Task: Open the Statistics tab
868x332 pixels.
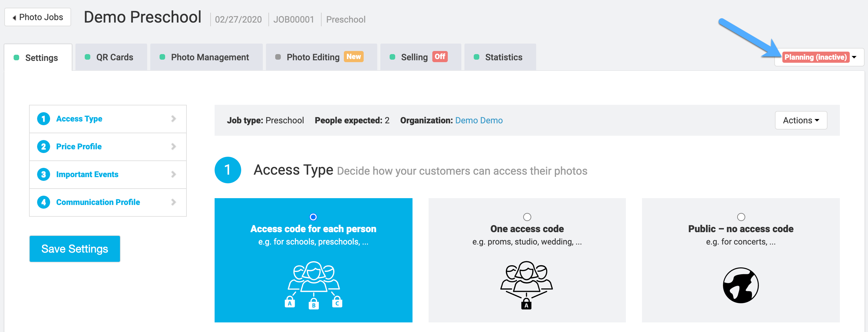Action: tap(500, 57)
